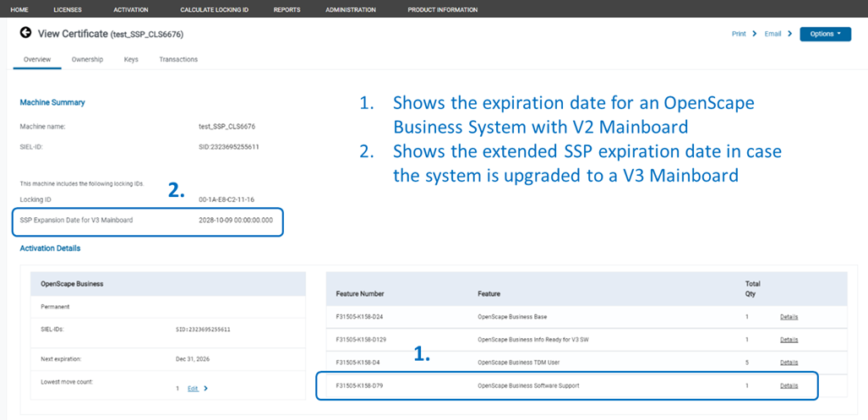Click OpenScape Business Software Support feature name
This screenshot has width=868, height=420.
click(528, 385)
